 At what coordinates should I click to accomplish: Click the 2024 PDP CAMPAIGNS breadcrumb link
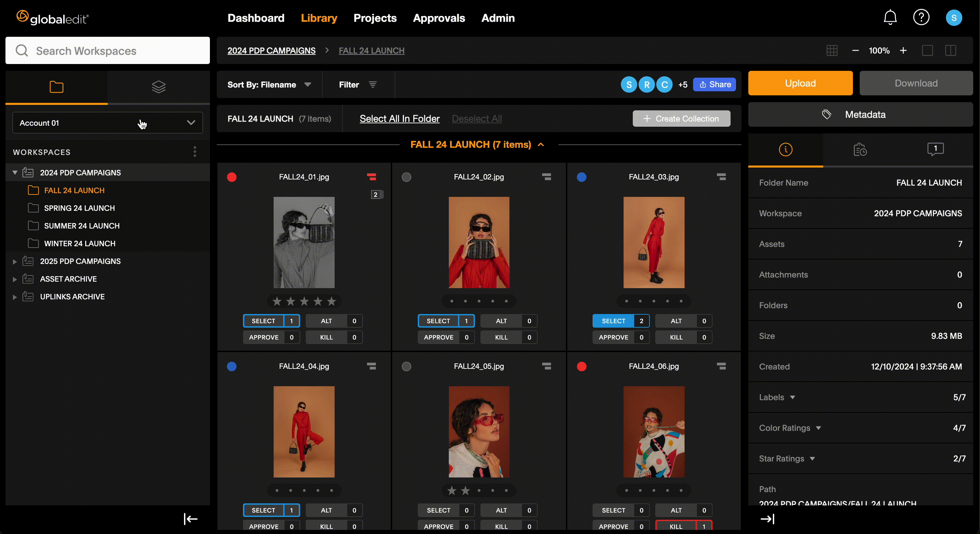click(271, 51)
